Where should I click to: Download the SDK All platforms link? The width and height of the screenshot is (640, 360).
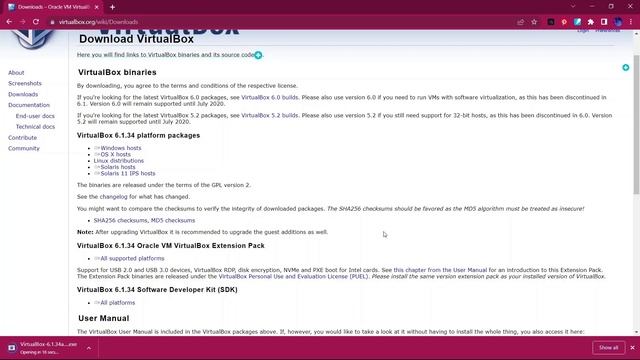point(118,303)
